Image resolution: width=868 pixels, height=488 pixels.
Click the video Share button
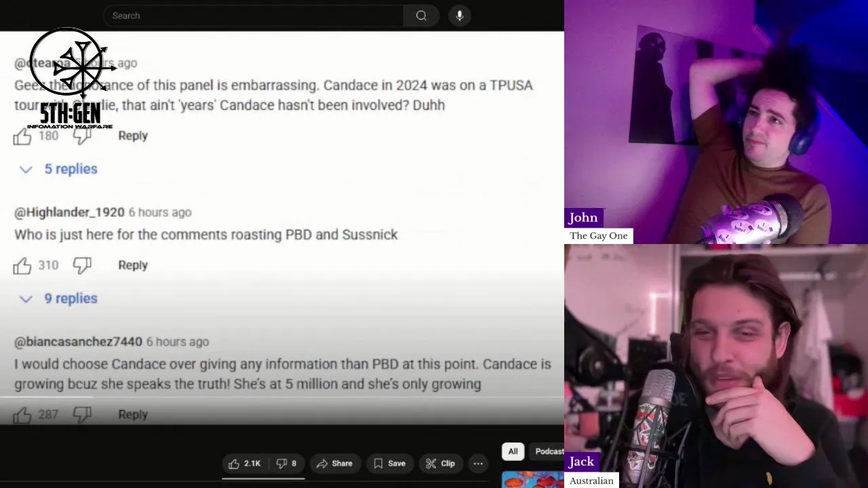pyautogui.click(x=334, y=464)
